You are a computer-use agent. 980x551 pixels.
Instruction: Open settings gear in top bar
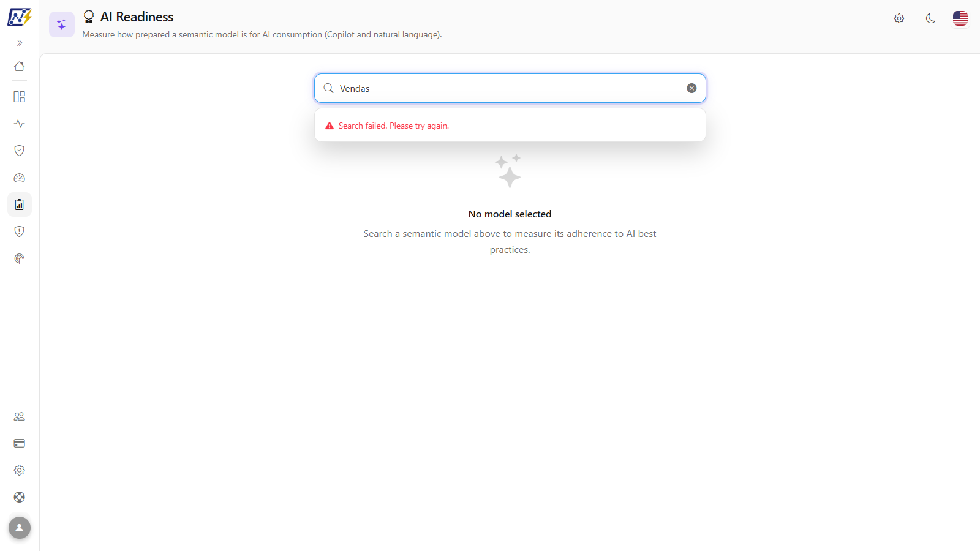(899, 18)
